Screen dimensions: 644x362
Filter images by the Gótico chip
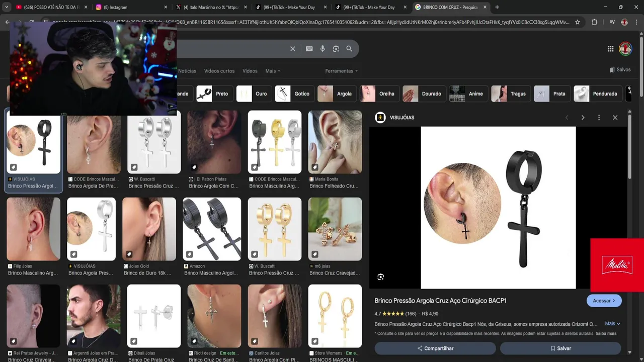(294, 94)
